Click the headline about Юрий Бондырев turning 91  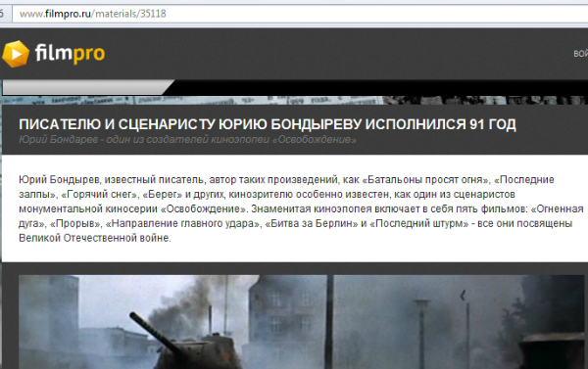coord(268,124)
